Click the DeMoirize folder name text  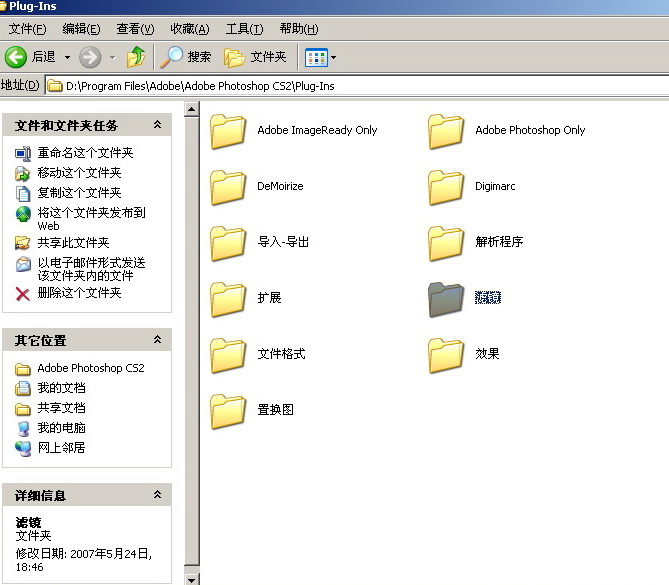[280, 186]
